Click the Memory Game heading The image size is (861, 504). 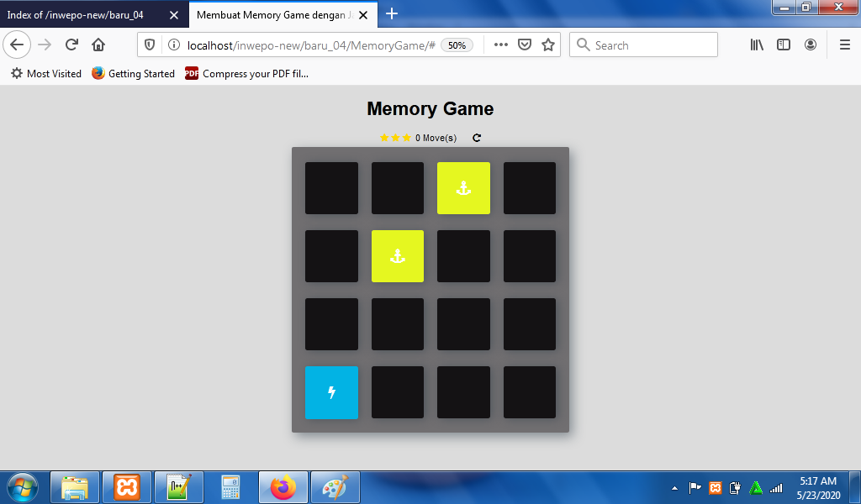(x=430, y=108)
